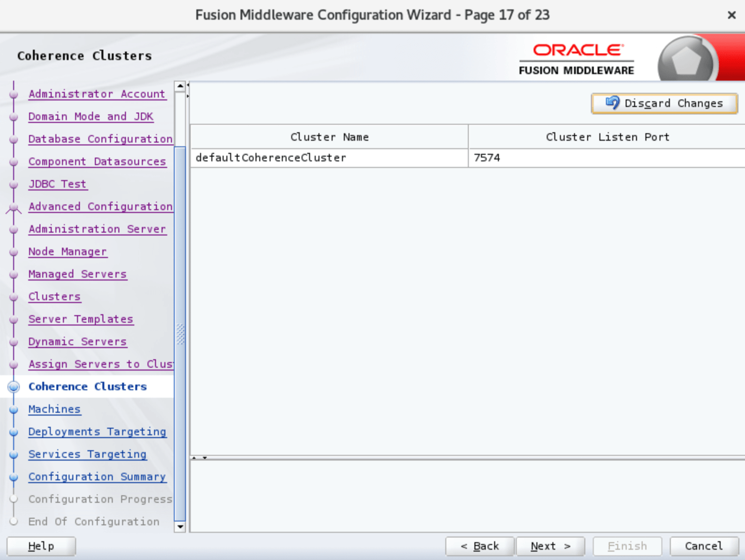The width and height of the screenshot is (745, 560).
Task: Click the Node Manager step bullet icon
Action: point(14,252)
